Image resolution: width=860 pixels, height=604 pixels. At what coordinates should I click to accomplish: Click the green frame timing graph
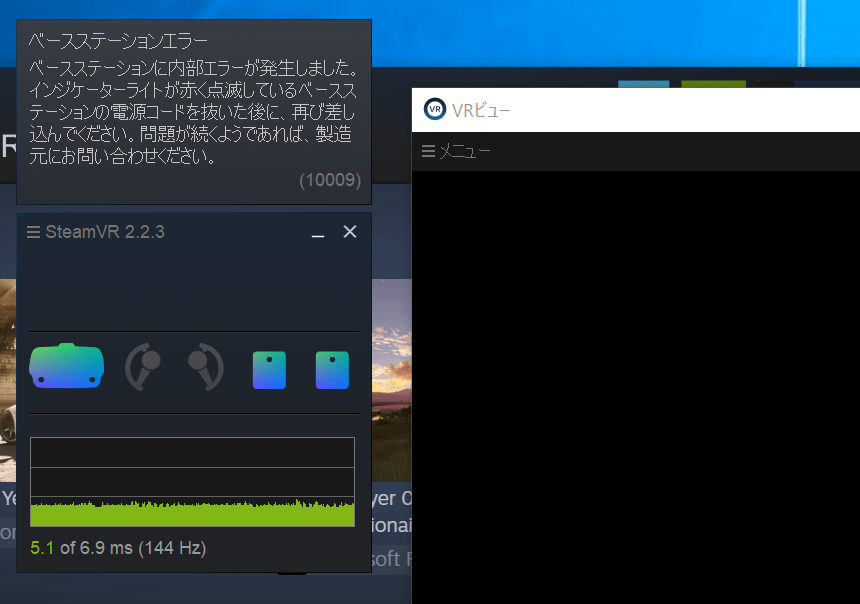click(x=192, y=510)
